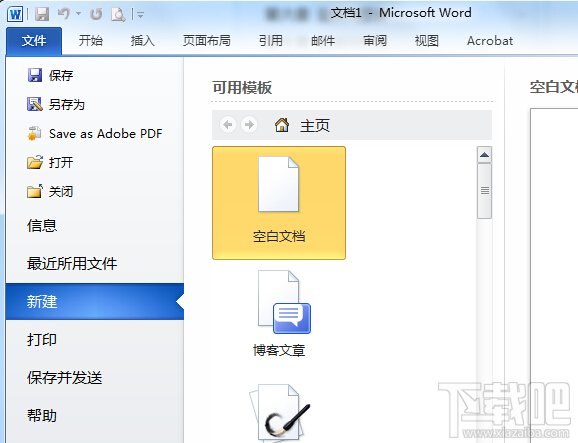Click the save icon in quick access toolbar
This screenshot has height=443, width=578.
(42, 14)
